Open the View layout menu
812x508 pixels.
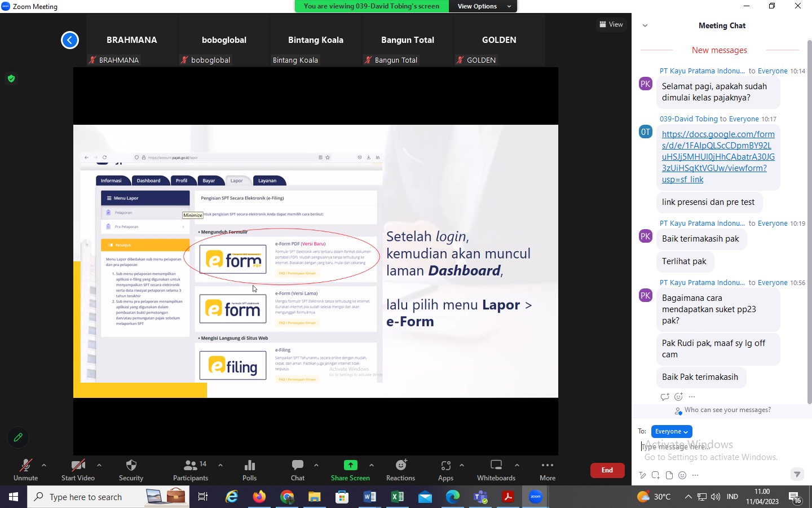point(611,24)
